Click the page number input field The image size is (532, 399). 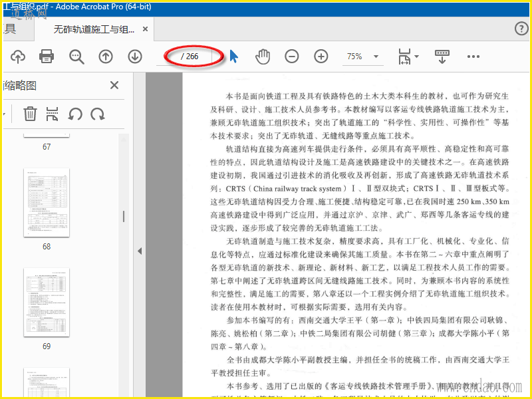coord(168,57)
